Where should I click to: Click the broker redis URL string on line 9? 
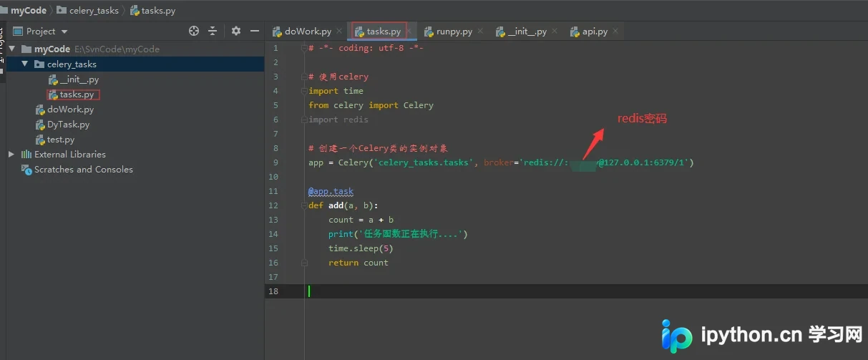pyautogui.click(x=605, y=162)
